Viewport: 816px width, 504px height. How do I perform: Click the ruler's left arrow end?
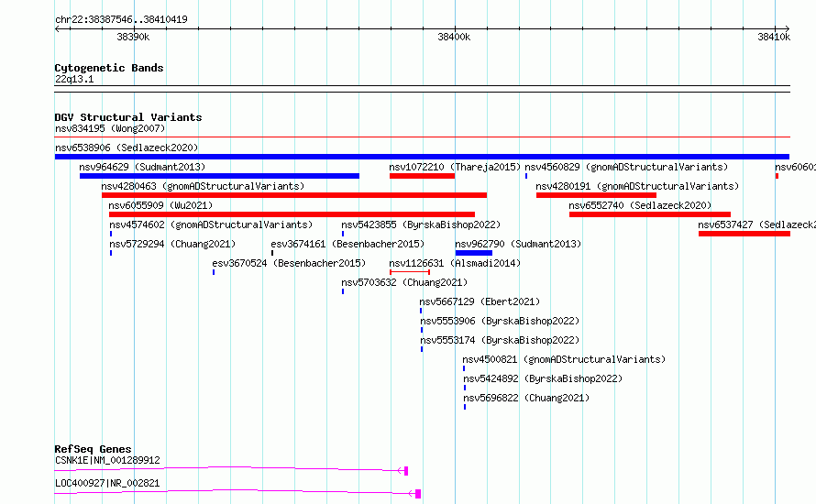pos(57,28)
